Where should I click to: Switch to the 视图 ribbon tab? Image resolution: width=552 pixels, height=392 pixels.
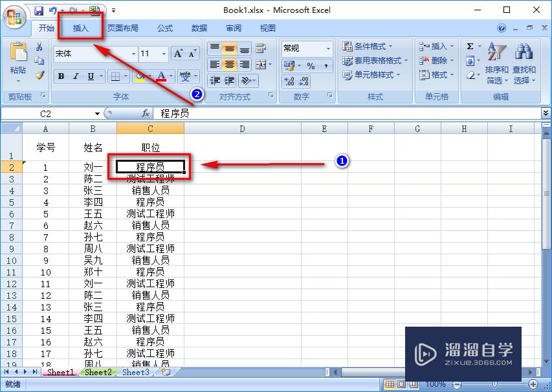(x=268, y=28)
